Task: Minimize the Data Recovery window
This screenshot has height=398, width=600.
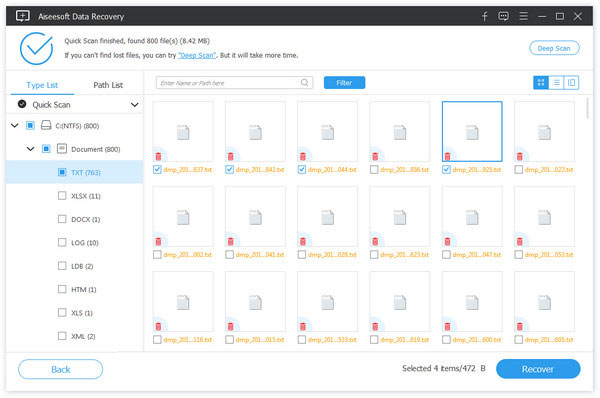Action: pyautogui.click(x=542, y=16)
